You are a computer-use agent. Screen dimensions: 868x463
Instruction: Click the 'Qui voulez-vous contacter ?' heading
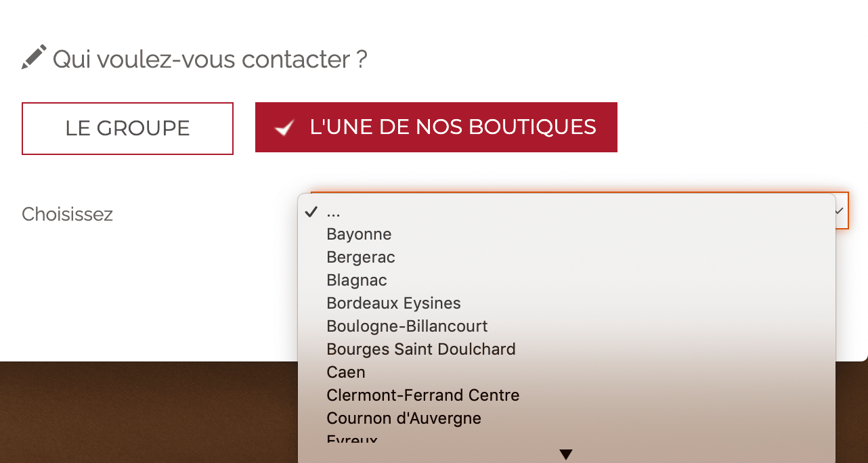[210, 60]
